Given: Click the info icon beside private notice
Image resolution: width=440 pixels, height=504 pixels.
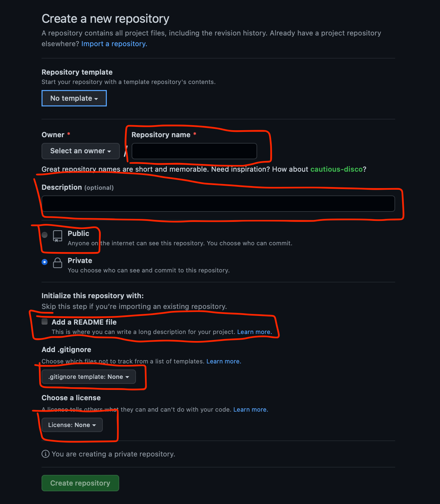Looking at the screenshot, I should tap(45, 454).
